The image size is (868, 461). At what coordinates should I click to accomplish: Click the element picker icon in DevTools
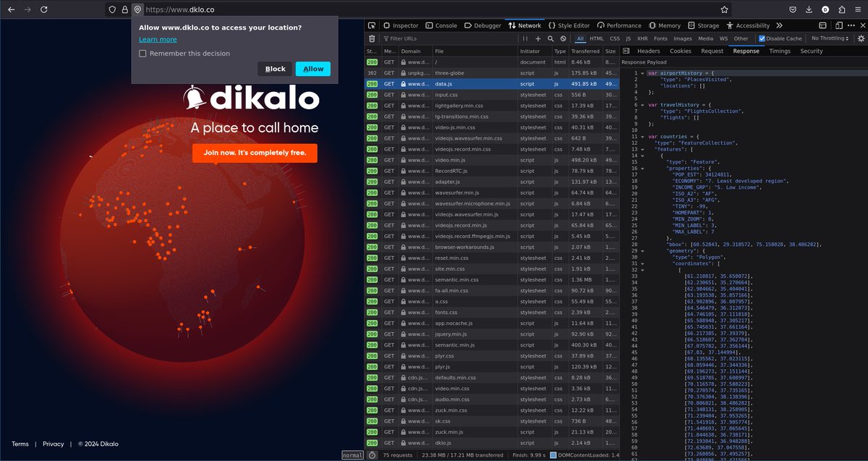click(x=371, y=25)
